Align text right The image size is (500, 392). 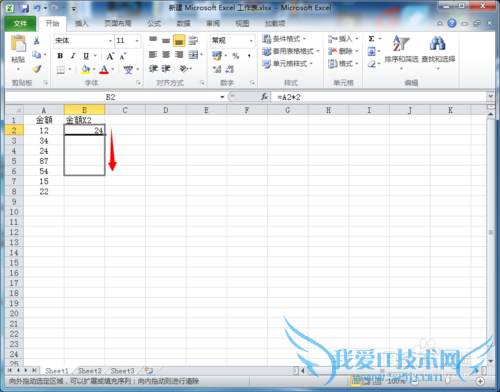coord(179,54)
